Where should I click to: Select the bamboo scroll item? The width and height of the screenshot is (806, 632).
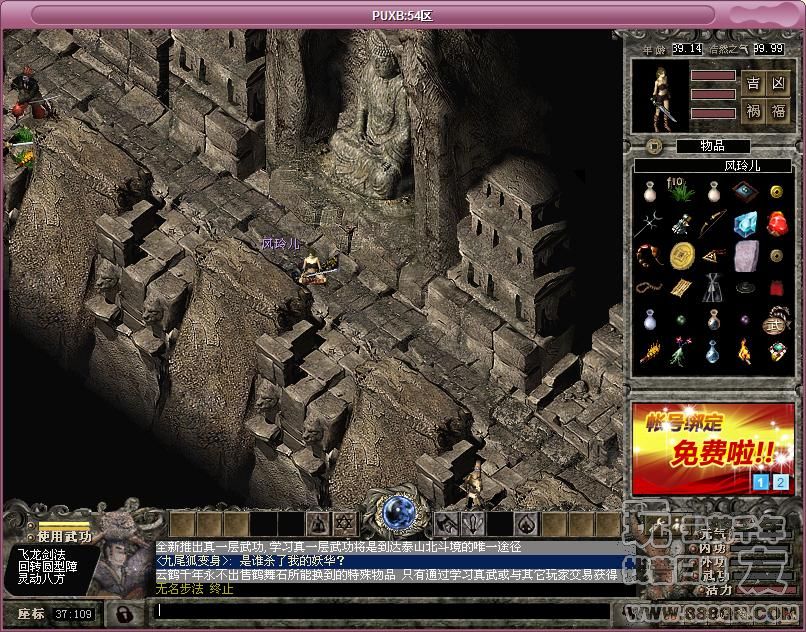pos(681,287)
